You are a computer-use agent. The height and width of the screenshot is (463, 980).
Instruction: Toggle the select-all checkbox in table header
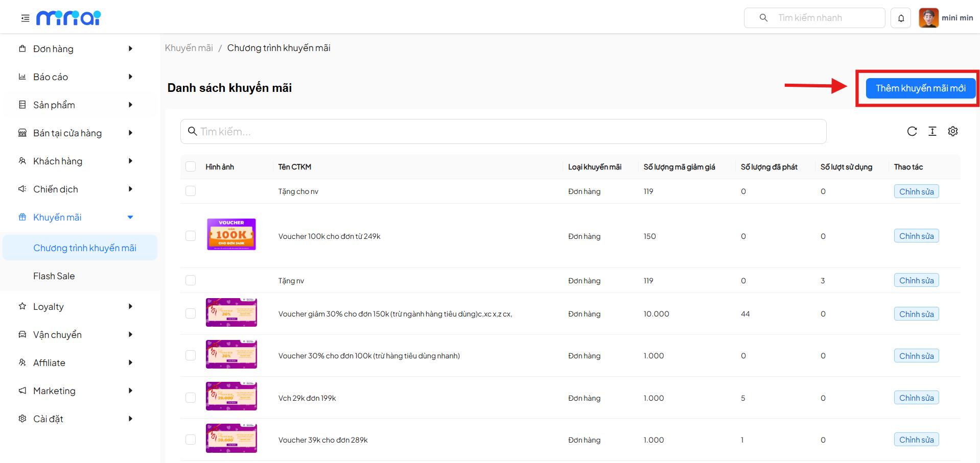click(x=191, y=166)
